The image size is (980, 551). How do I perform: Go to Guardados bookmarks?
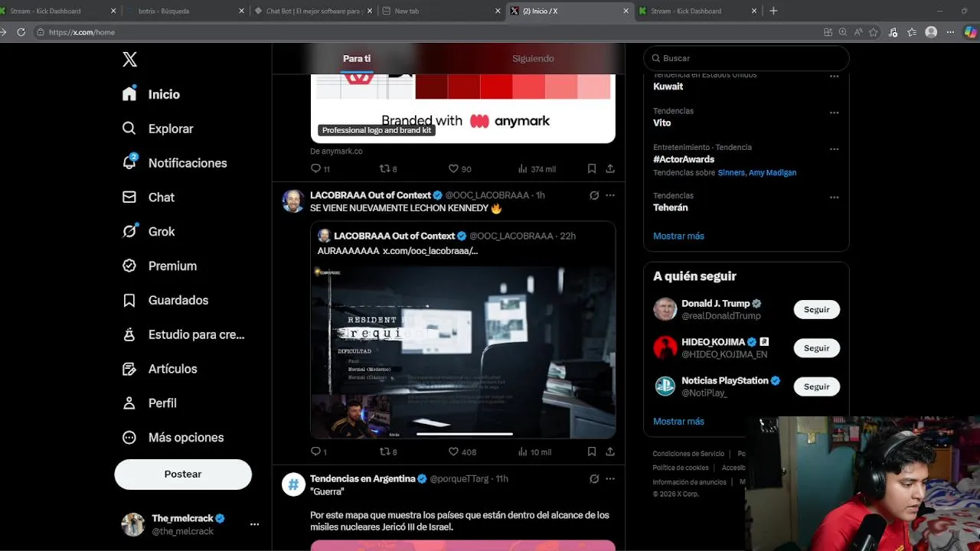(165, 300)
